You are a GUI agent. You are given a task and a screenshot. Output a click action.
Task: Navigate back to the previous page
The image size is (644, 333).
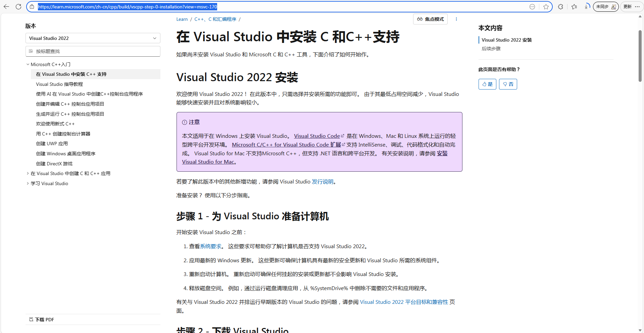coord(7,7)
